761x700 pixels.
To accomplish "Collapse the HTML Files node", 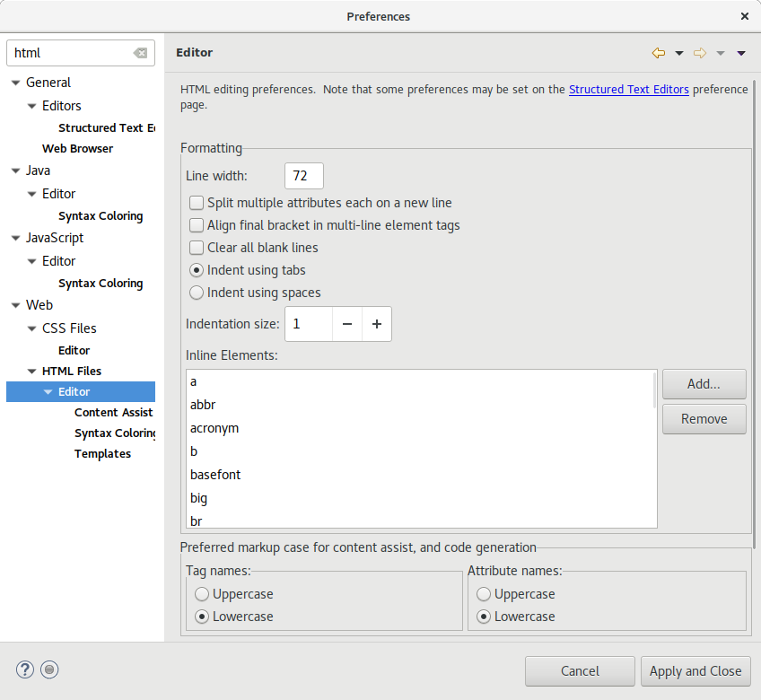I will click(x=32, y=372).
